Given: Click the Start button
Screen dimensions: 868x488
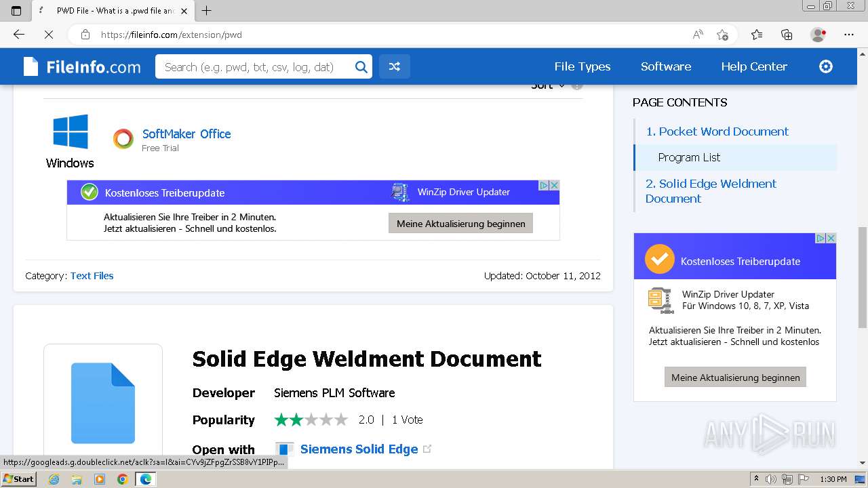Looking at the screenshot, I should [x=19, y=479].
